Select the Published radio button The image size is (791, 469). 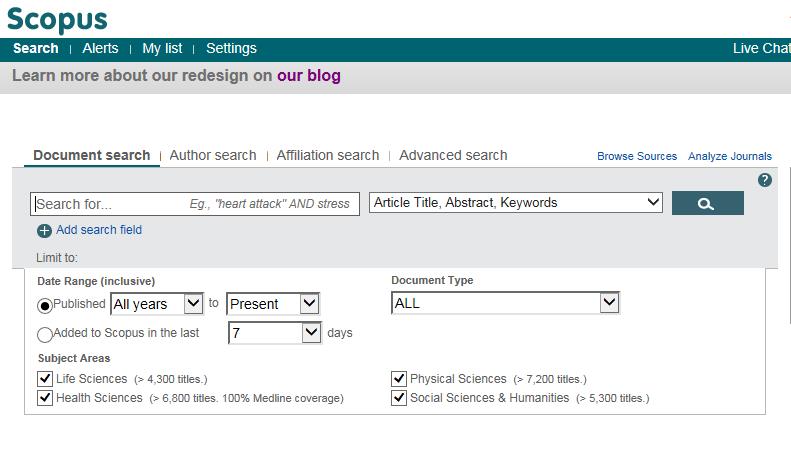coord(45,306)
